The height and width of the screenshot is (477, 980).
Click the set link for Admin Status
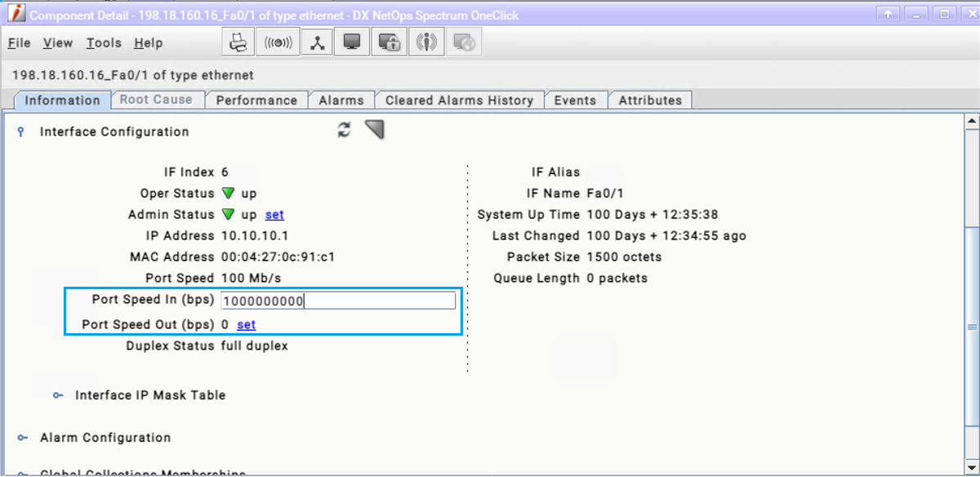pyautogui.click(x=274, y=215)
